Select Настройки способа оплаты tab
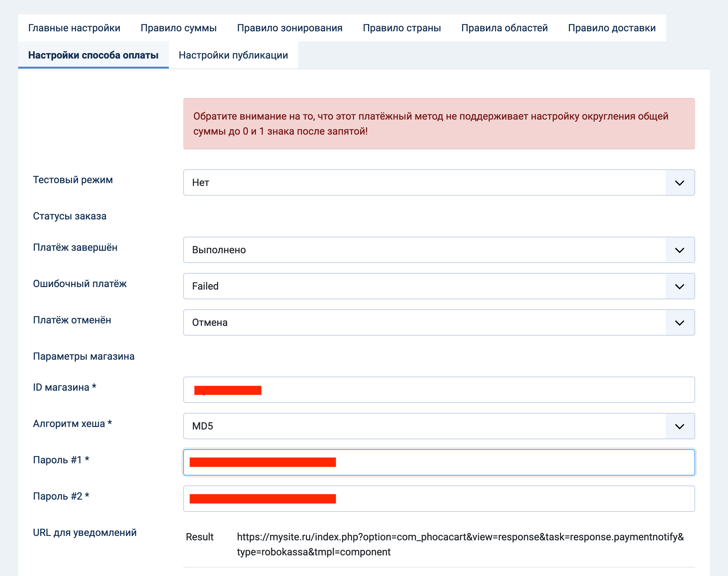The width and height of the screenshot is (728, 576). coord(93,55)
